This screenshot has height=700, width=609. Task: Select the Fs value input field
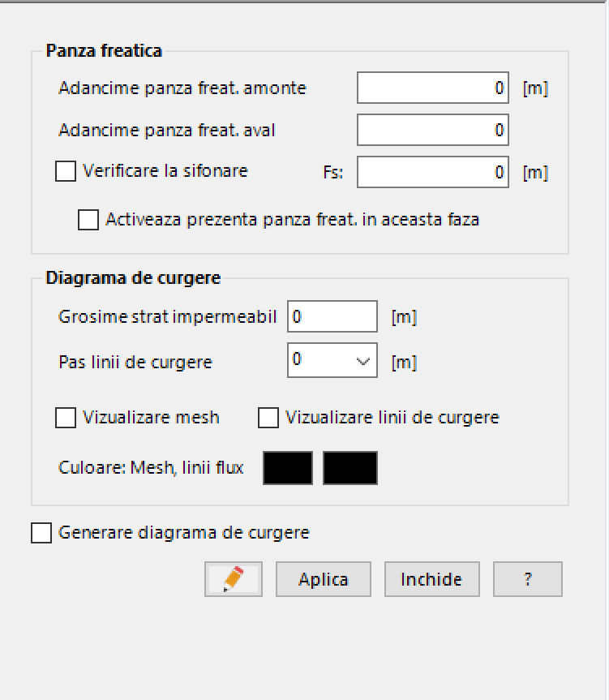pyautogui.click(x=433, y=172)
